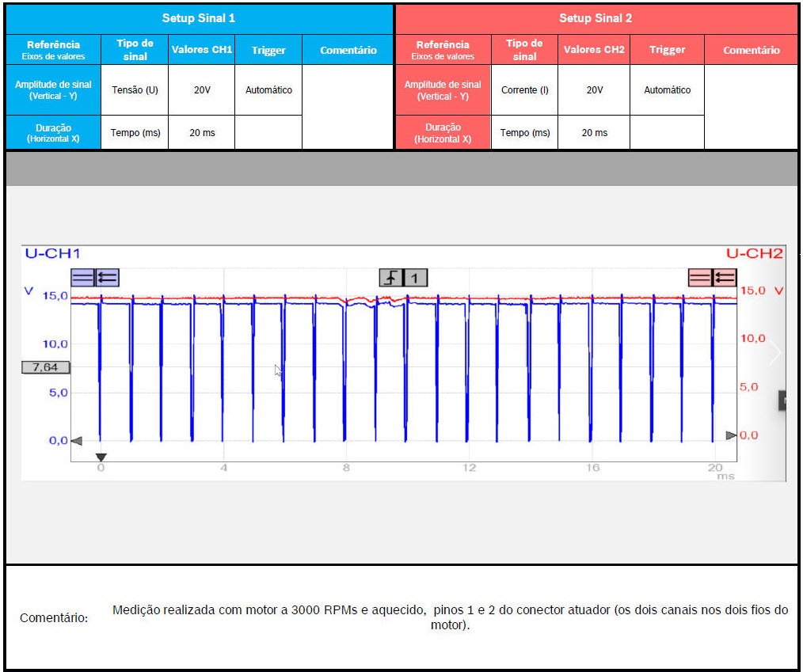Click the 7,64 trigger level indicator
The height and width of the screenshot is (672, 803).
45,367
